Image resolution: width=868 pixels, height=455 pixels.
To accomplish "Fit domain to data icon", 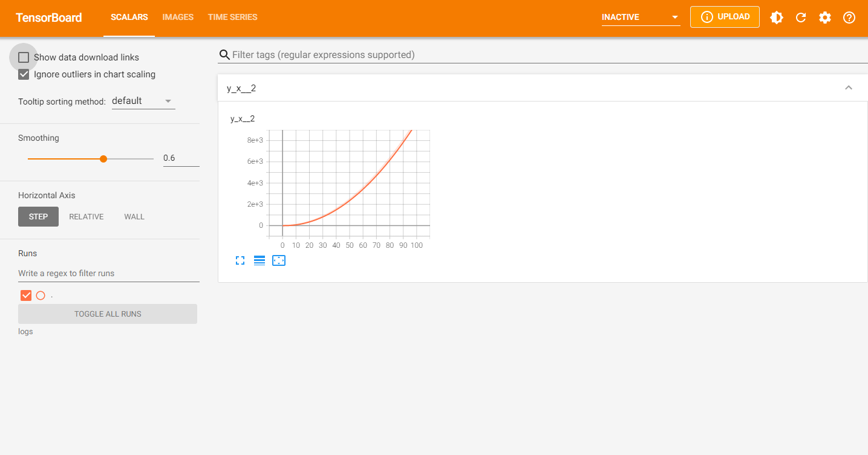I will (278, 260).
